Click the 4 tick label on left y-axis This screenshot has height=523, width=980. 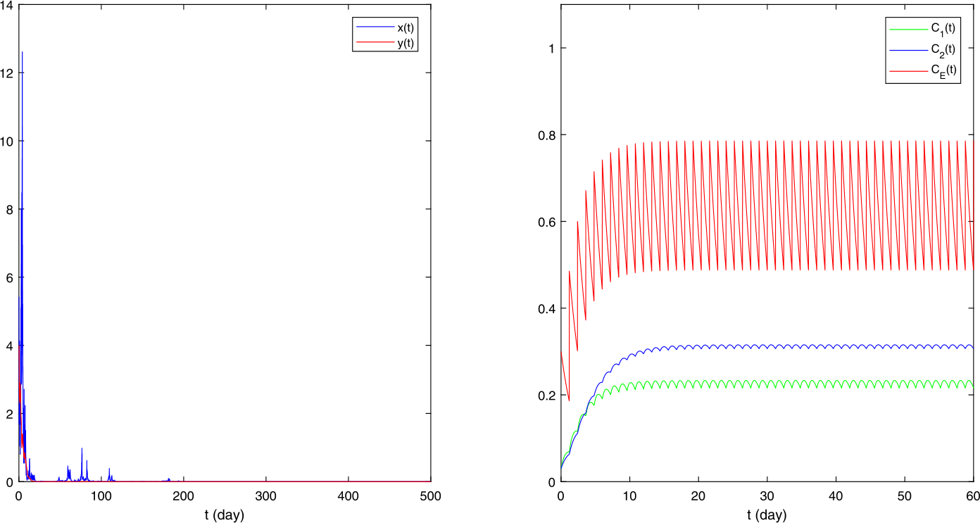click(x=10, y=345)
